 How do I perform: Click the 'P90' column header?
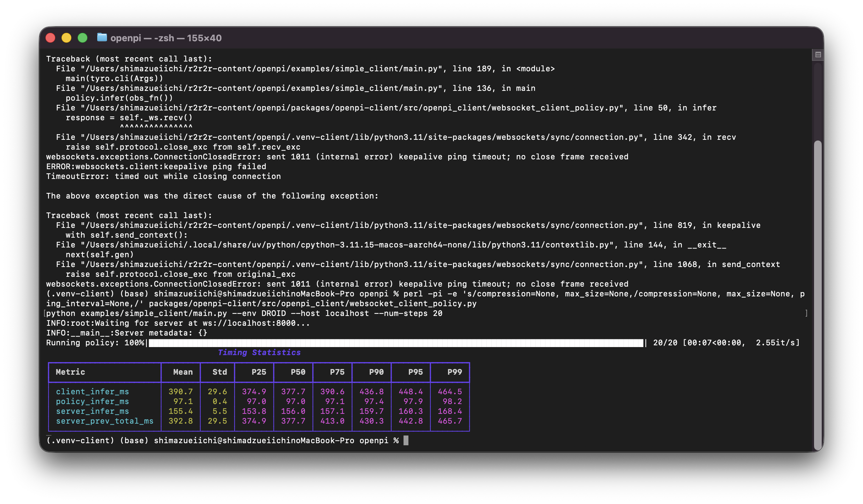click(x=376, y=372)
